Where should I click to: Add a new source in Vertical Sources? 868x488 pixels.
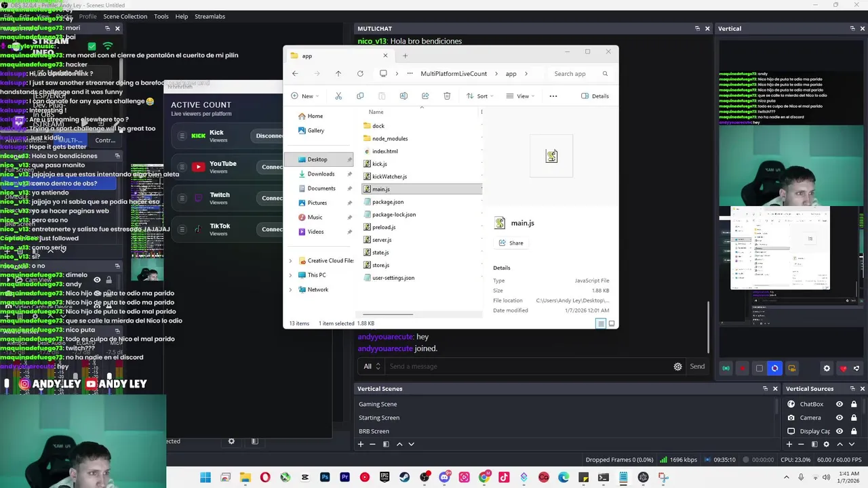[789, 444]
